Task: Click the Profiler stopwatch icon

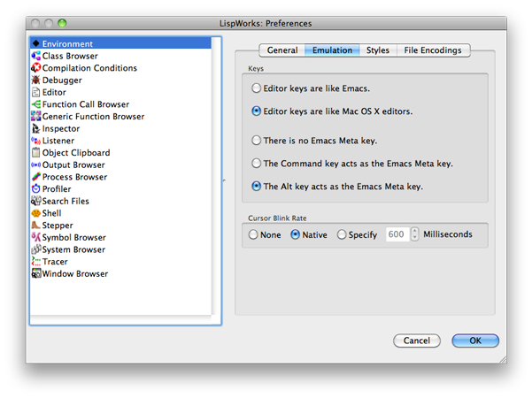Action: point(36,189)
